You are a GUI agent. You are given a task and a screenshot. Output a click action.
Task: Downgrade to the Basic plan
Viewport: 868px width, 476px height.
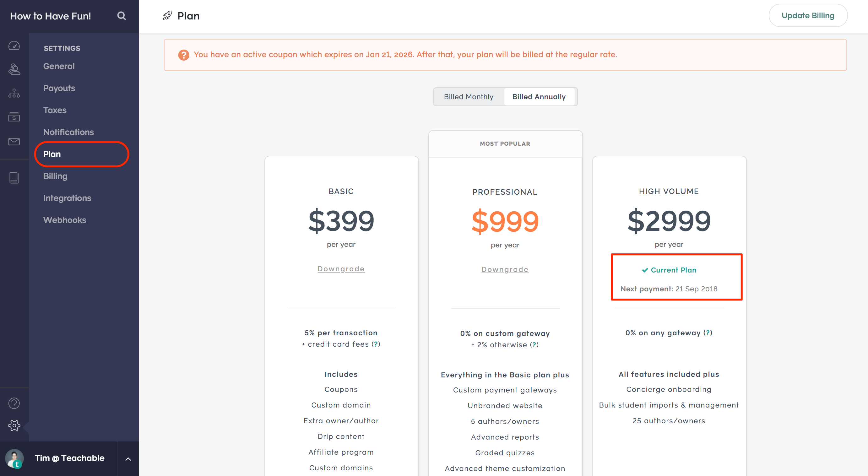click(x=341, y=269)
